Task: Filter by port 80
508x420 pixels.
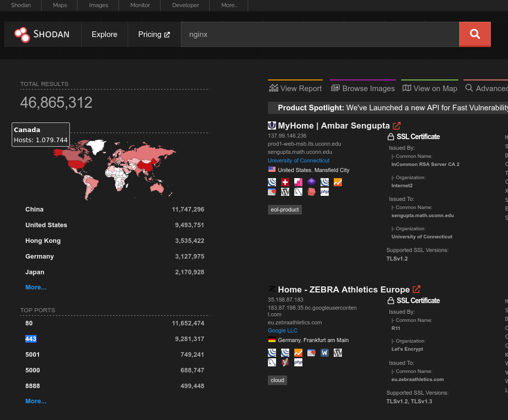Action: tap(29, 323)
